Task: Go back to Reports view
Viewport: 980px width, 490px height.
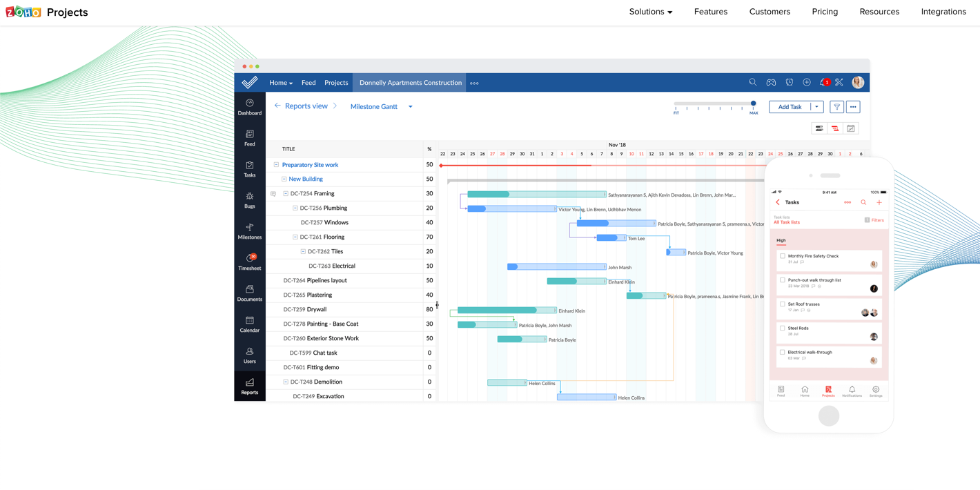Action: [x=301, y=106]
